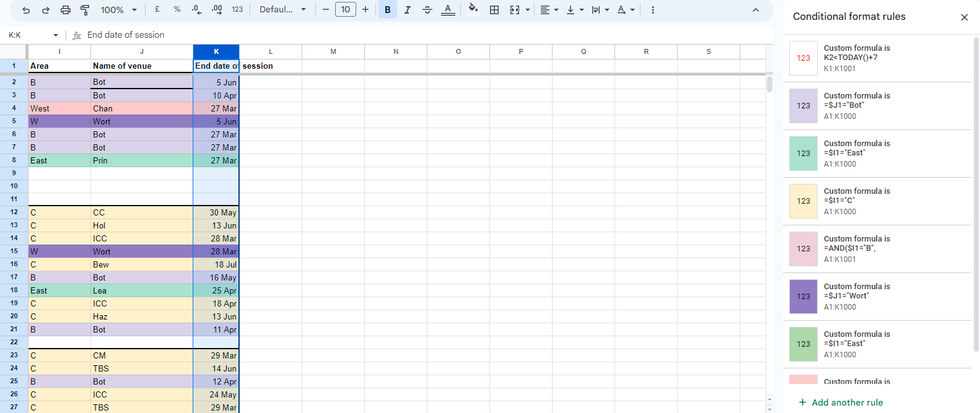Click cell containing Prin

pos(142,160)
